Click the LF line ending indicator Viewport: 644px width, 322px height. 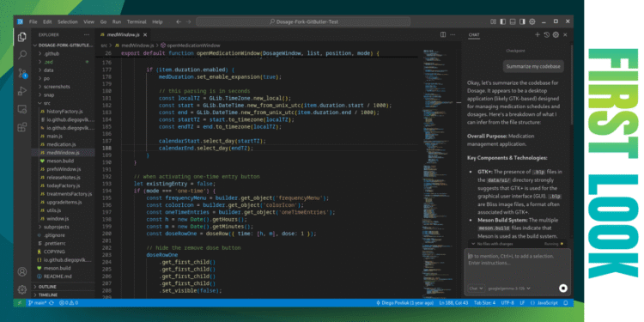click(522, 303)
